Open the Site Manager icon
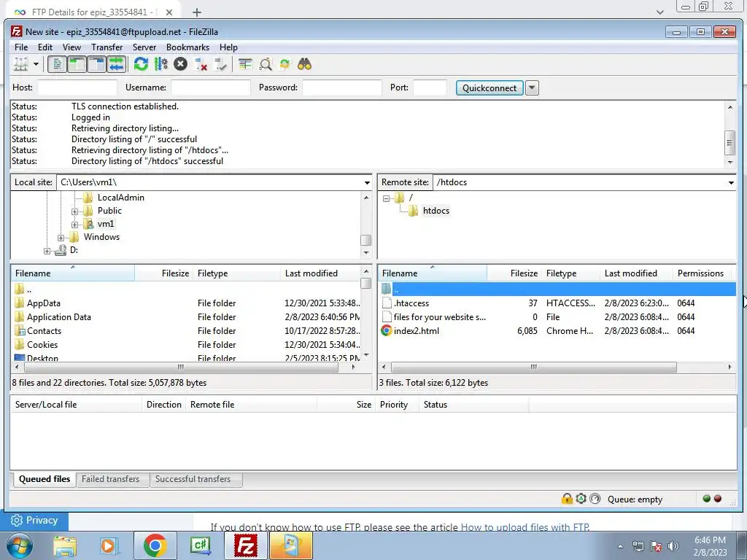Image resolution: width=747 pixels, height=560 pixels. click(20, 64)
